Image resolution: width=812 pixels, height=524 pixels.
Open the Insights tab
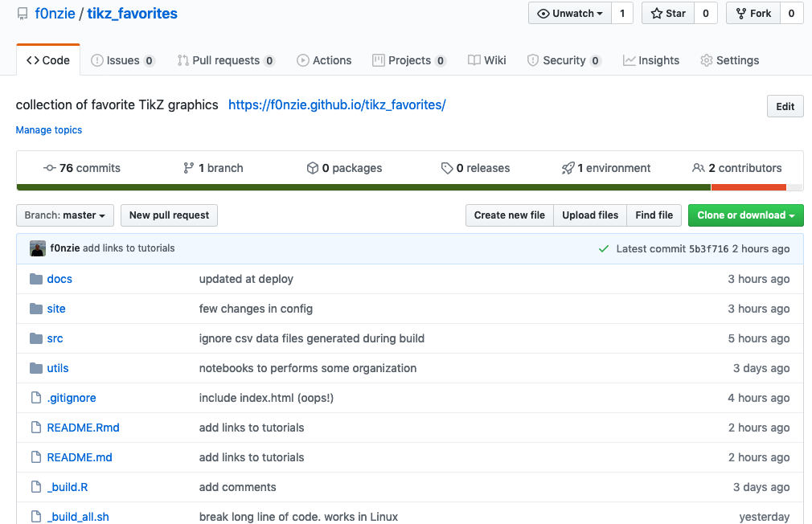[651, 60]
